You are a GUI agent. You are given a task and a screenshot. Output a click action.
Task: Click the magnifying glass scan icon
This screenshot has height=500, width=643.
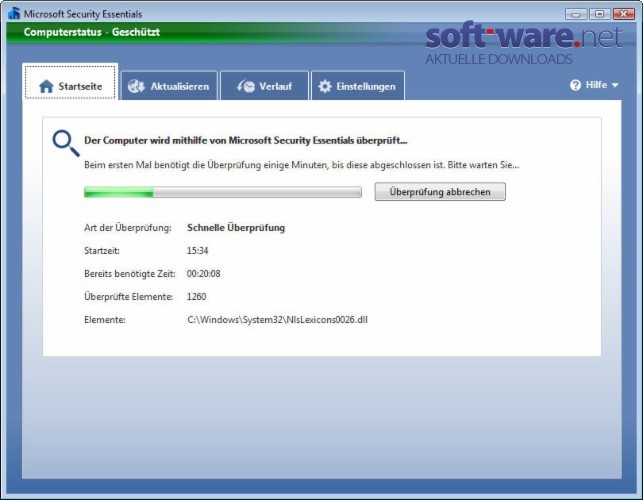click(66, 144)
